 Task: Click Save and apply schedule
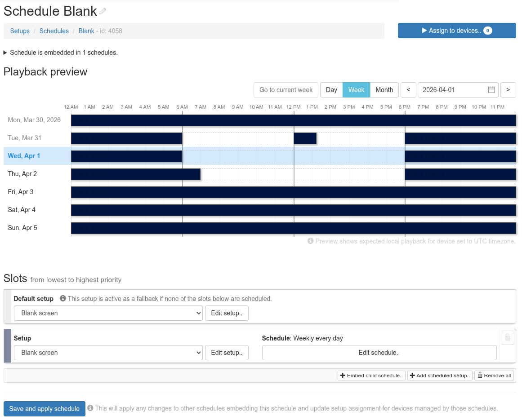coord(45,409)
